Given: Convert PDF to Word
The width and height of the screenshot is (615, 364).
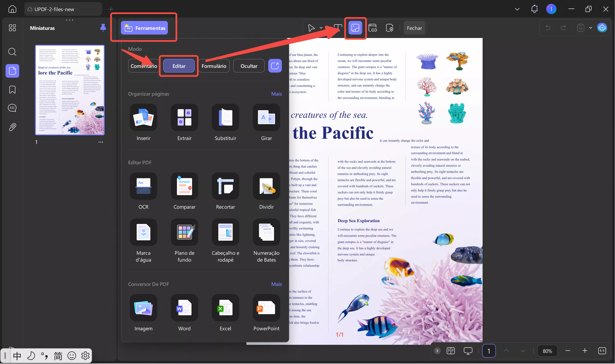Looking at the screenshot, I should coord(184,308).
